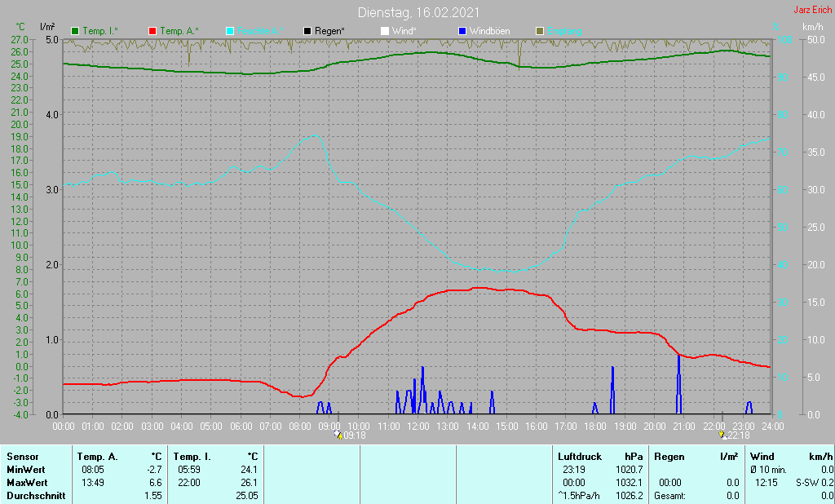Image resolution: width=835 pixels, height=504 pixels.
Task: Click the black Regen legend swatch
Action: point(307,32)
